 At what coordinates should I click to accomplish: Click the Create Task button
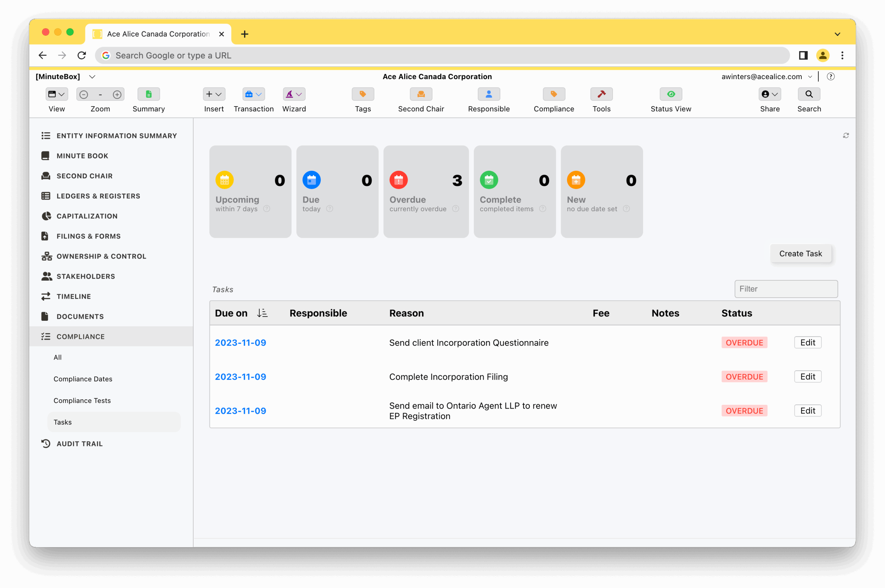800,253
